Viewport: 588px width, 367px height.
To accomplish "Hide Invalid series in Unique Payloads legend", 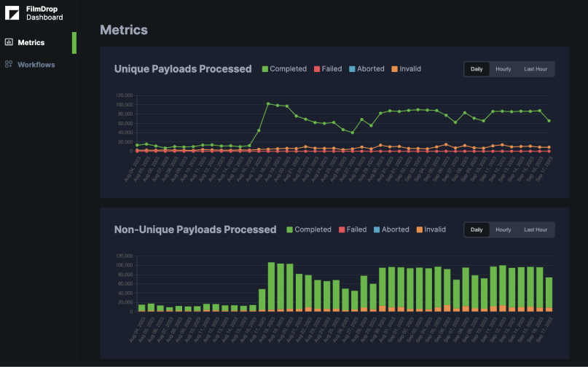I will pyautogui.click(x=406, y=69).
